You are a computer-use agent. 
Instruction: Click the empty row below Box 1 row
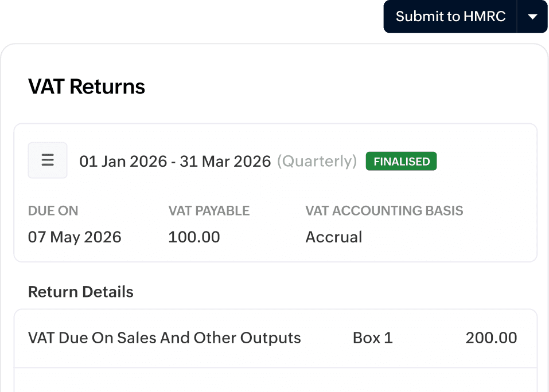275,381
